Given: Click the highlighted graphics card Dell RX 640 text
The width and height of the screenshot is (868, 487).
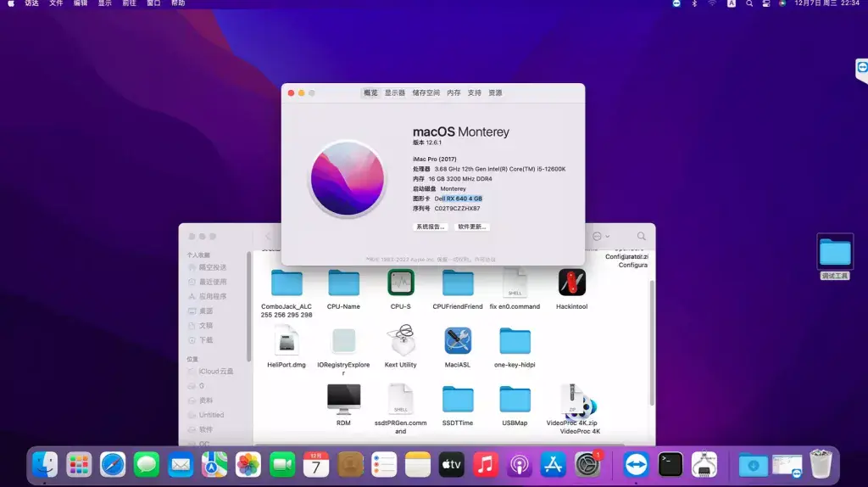Looking at the screenshot, I should click(x=459, y=199).
